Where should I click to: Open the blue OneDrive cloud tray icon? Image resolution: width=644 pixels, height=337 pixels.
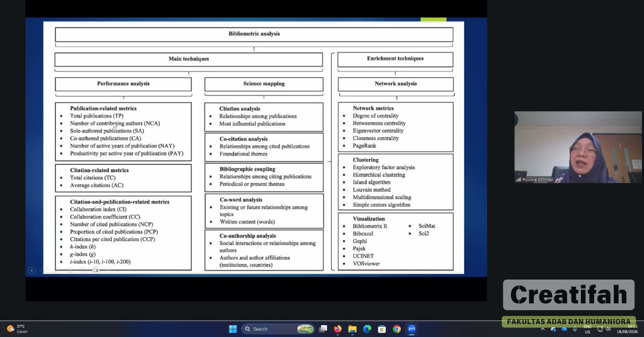pyautogui.click(x=564, y=329)
